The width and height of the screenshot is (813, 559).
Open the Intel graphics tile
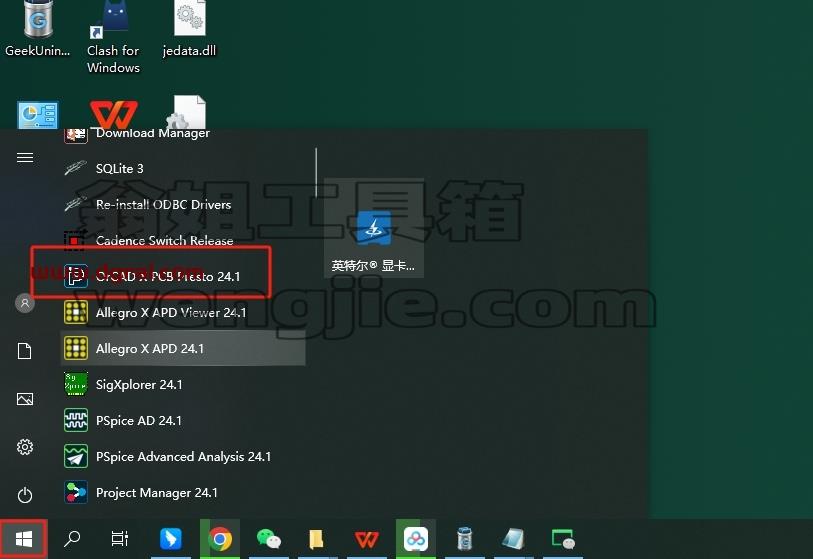(374, 228)
